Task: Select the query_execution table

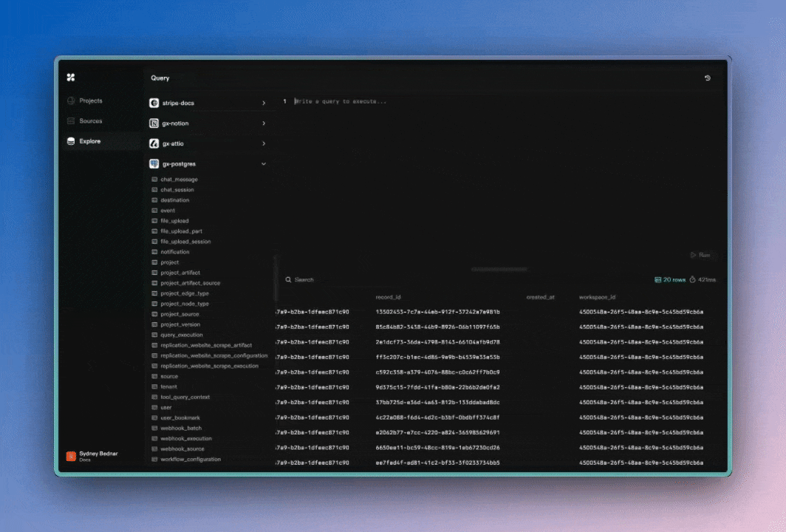Action: tap(182, 335)
